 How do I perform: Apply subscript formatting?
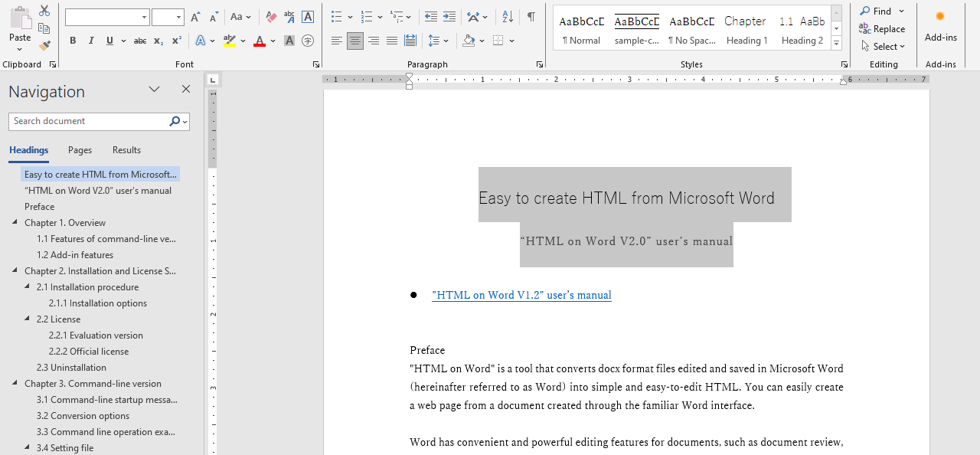[x=158, y=41]
